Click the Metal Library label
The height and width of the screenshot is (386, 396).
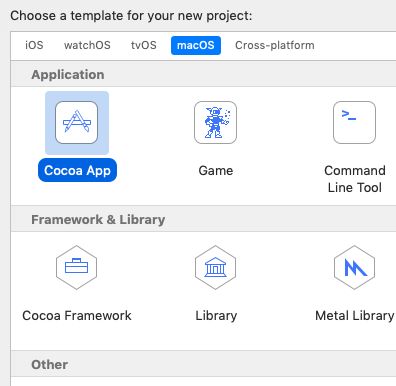[355, 316]
